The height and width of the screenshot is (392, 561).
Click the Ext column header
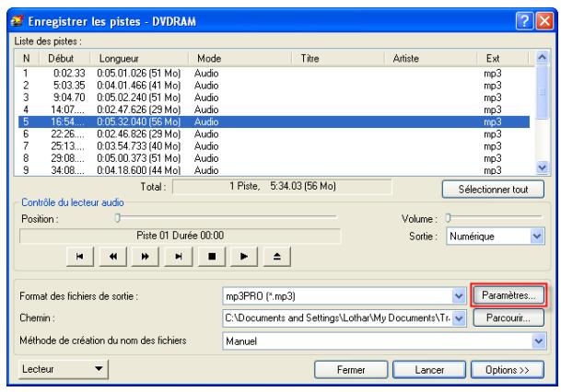coord(503,58)
